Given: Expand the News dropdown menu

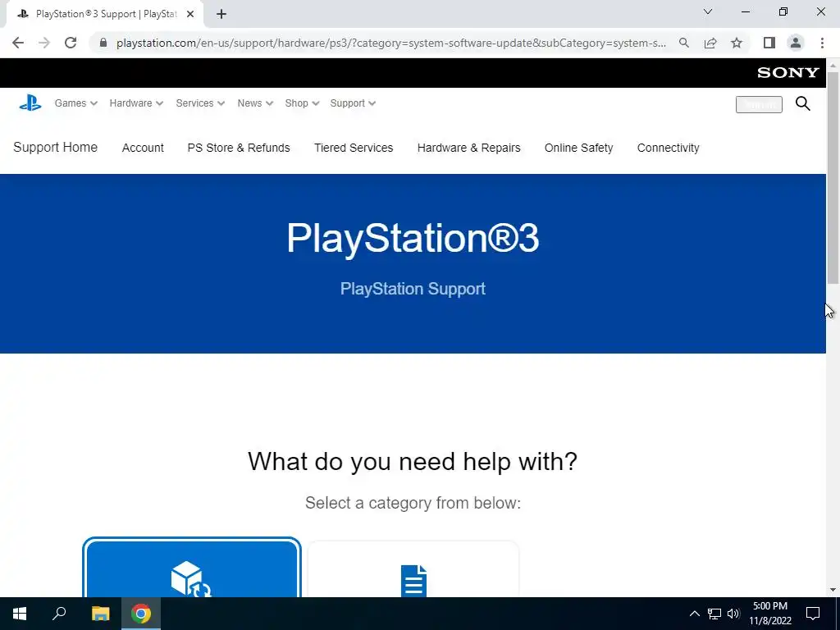Looking at the screenshot, I should 255,103.
